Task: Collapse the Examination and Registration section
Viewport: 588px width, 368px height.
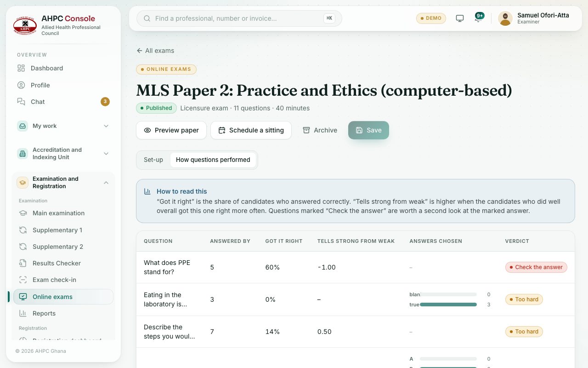Action: (x=63, y=183)
